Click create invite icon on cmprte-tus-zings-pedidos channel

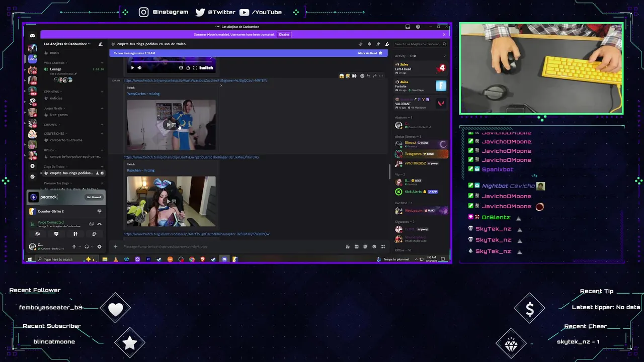pos(98,173)
